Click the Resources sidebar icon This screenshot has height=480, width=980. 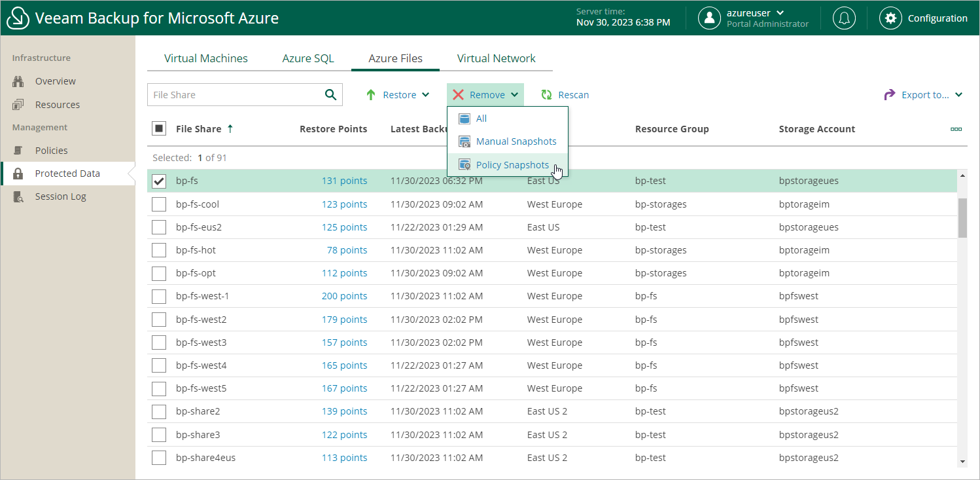19,105
